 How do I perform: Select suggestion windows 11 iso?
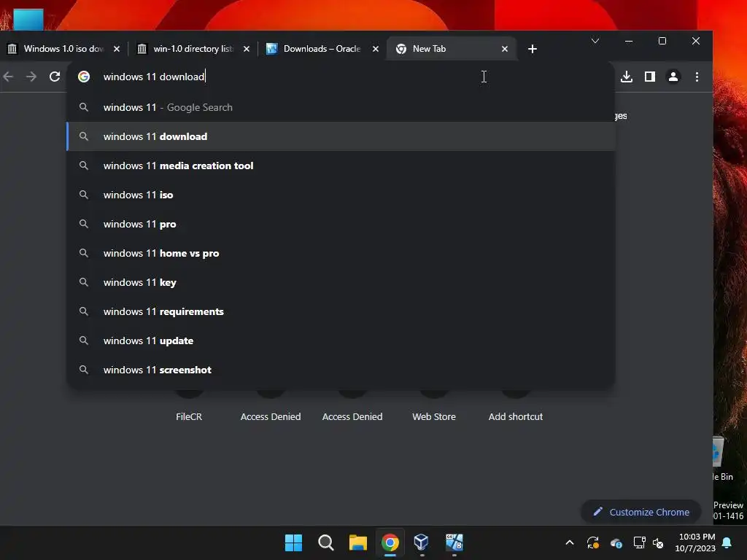341,195
